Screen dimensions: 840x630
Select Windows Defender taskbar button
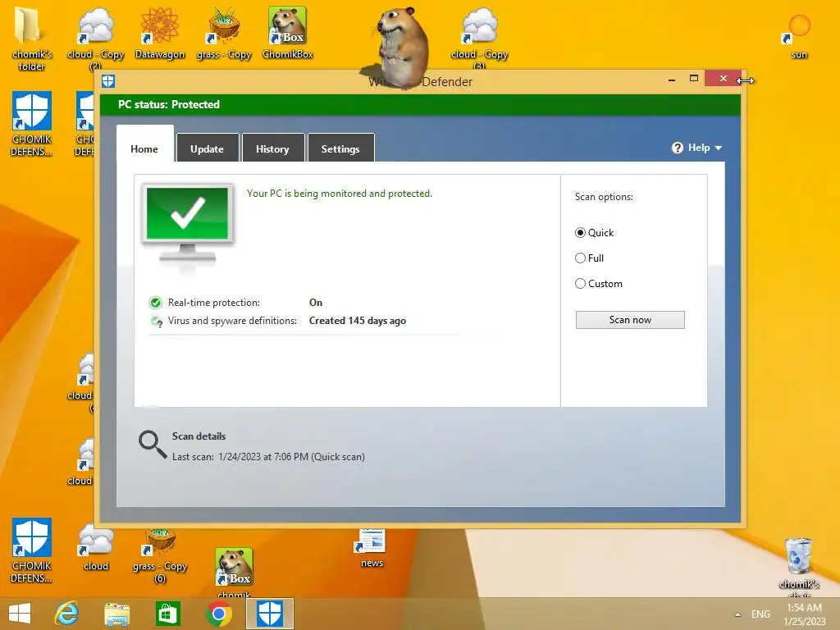269,614
